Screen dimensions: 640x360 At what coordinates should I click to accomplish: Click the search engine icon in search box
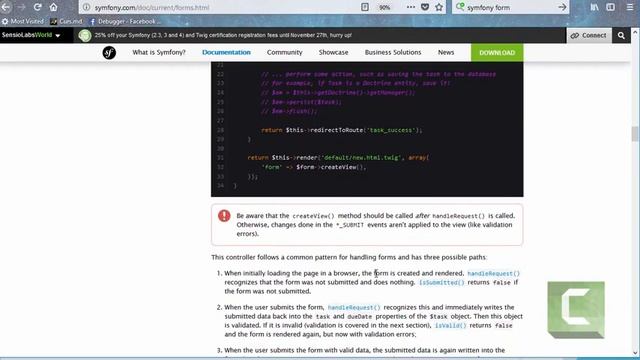pos(460,7)
